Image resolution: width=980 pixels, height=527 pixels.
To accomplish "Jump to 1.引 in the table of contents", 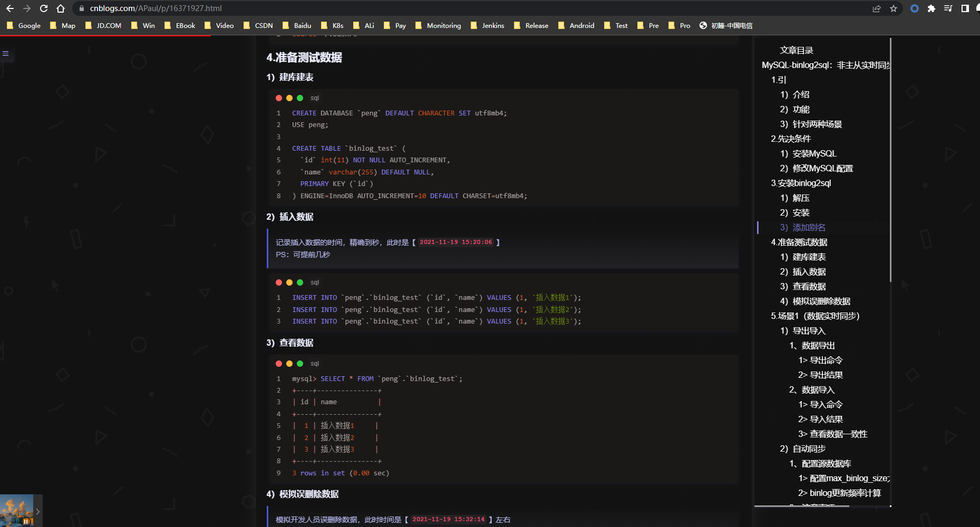I will click(779, 80).
